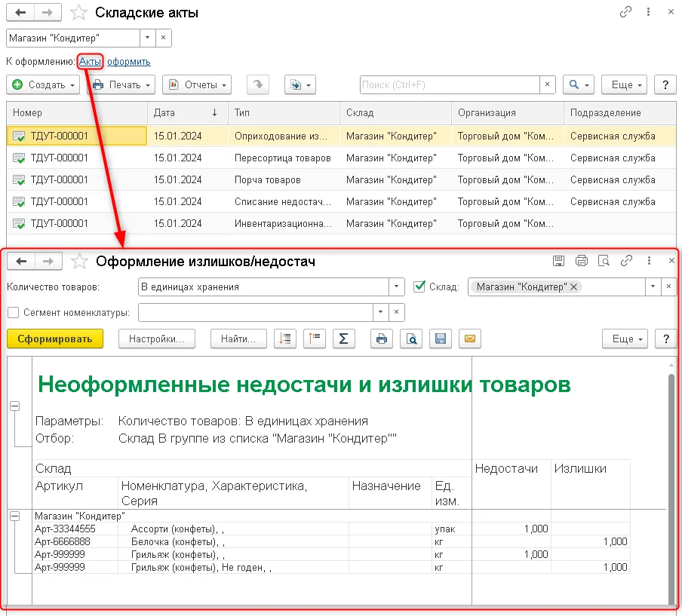The image size is (682, 616).
Task: Remove Магазин "Кондитер" tag from Склад field
Action: (573, 287)
